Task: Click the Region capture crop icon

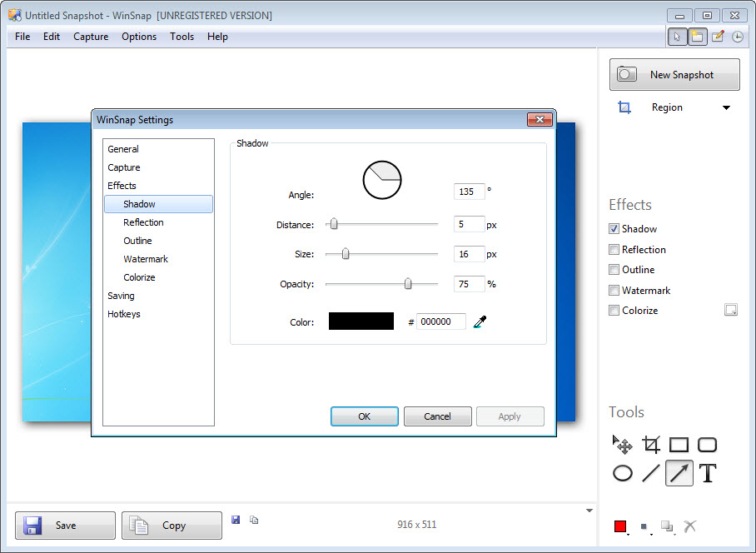Action: [624, 107]
